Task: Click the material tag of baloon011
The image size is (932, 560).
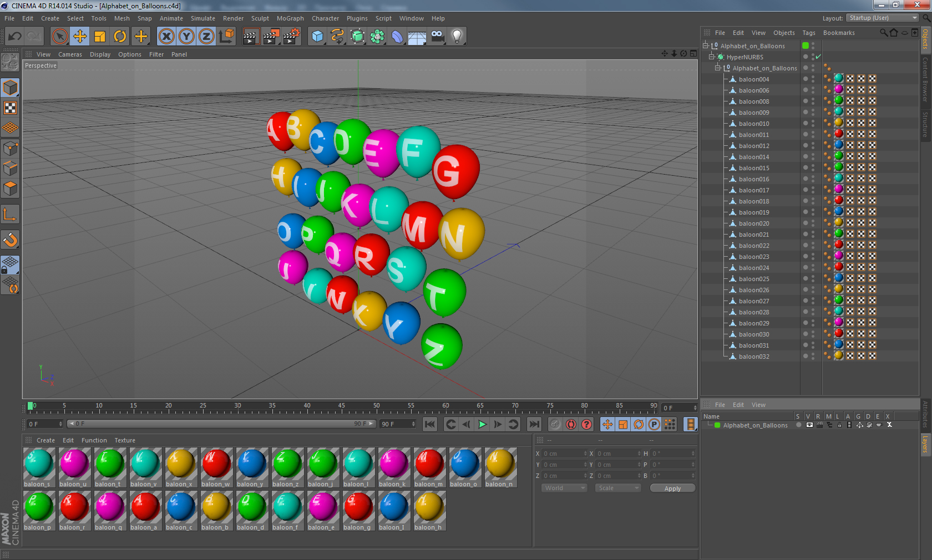Action: pyautogui.click(x=839, y=134)
